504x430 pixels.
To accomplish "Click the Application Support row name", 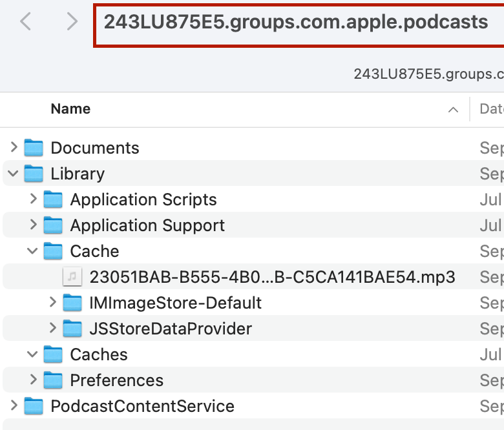I will click(x=147, y=225).
